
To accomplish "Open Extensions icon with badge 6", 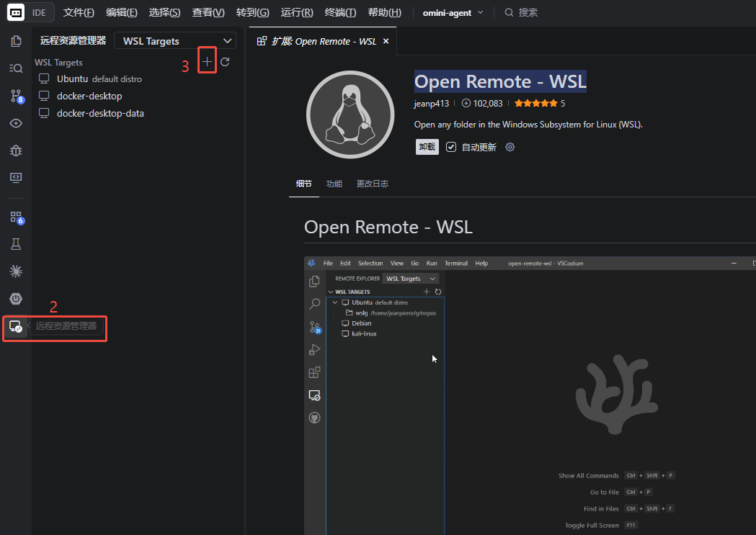I will [x=17, y=217].
